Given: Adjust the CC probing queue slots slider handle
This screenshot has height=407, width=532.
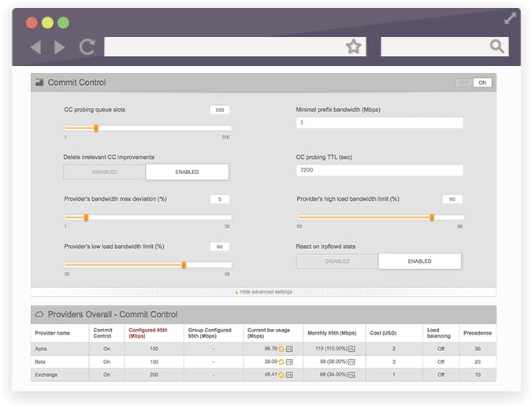Looking at the screenshot, I should click(96, 128).
